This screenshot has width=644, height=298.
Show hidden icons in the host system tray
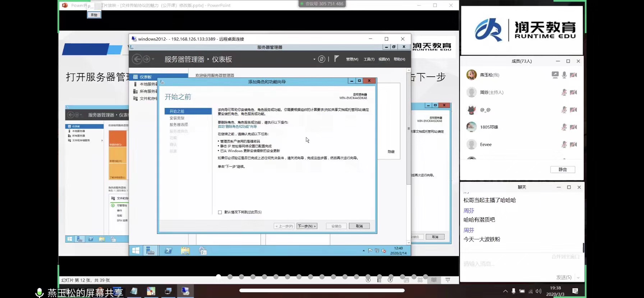[x=505, y=291]
